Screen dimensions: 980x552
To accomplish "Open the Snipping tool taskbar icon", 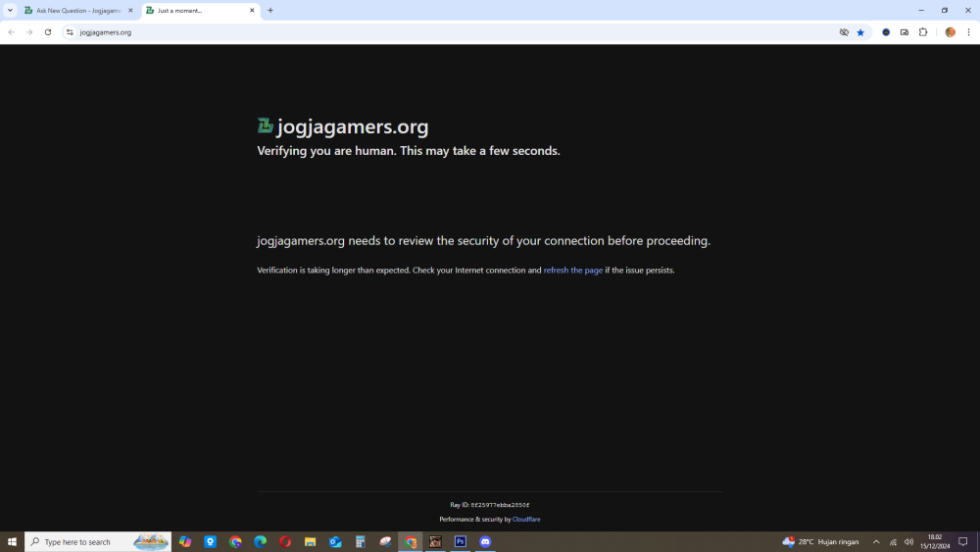I will click(385, 542).
